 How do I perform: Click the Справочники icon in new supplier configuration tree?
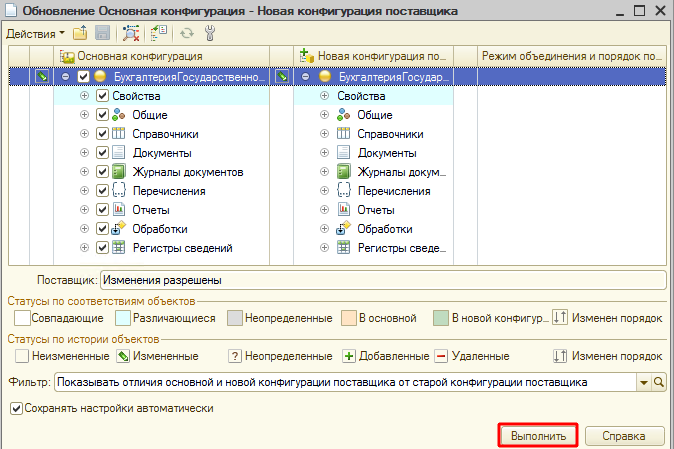click(x=343, y=134)
